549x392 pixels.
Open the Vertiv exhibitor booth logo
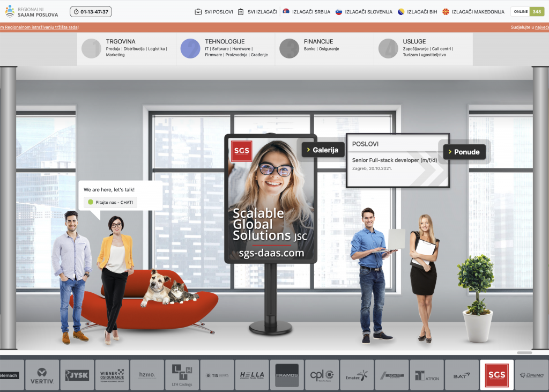42,375
